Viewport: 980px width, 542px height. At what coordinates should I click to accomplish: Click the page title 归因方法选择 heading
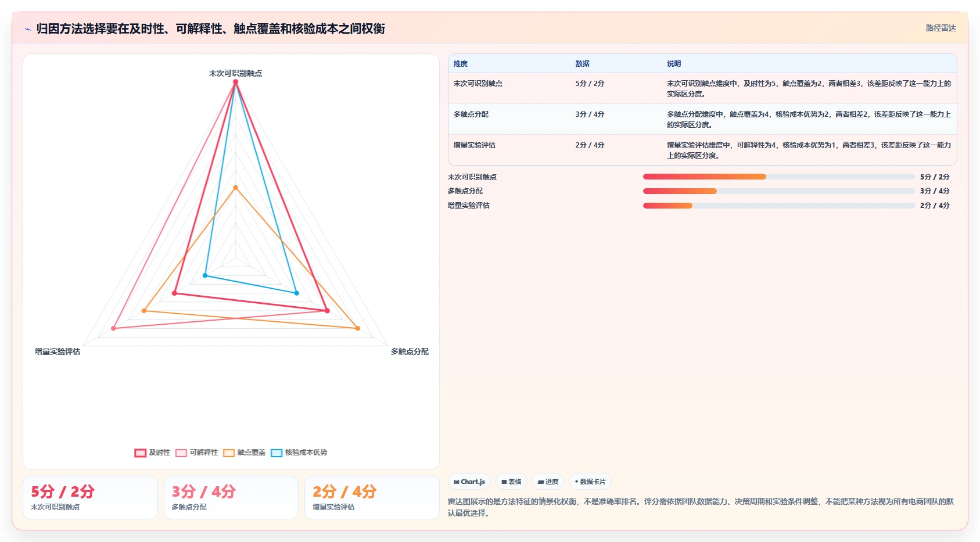210,28
